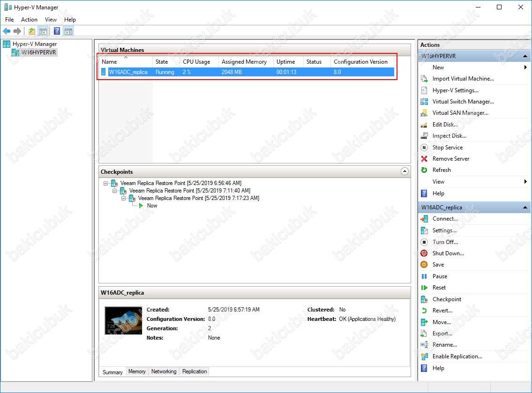Select W16HYPERVR server in tree
The height and width of the screenshot is (393, 532).
pyautogui.click(x=39, y=52)
